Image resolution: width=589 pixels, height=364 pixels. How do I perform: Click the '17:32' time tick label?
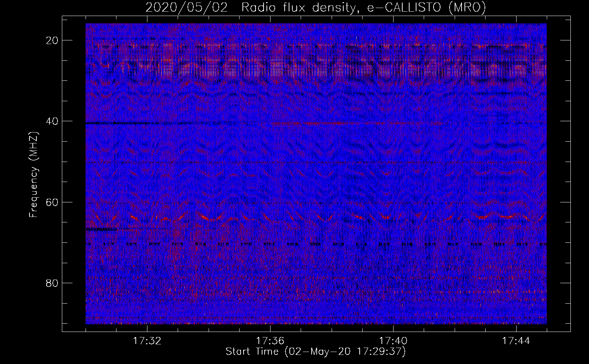[147, 341]
